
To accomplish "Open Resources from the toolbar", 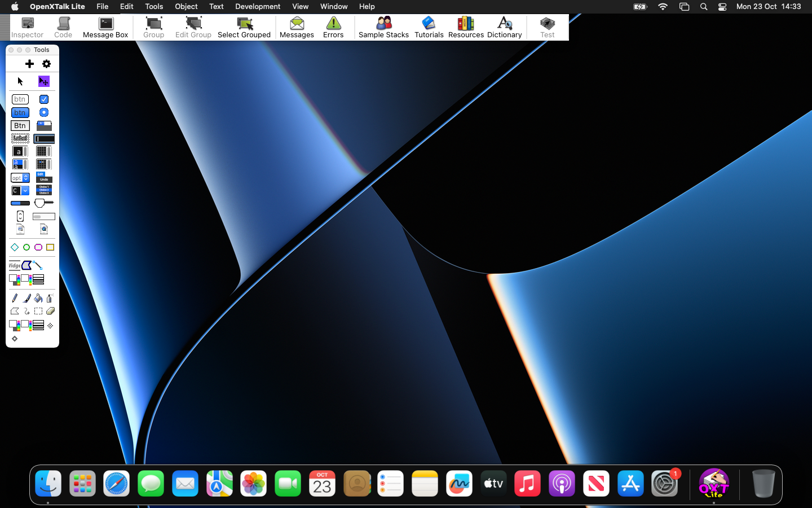I will click(466, 28).
